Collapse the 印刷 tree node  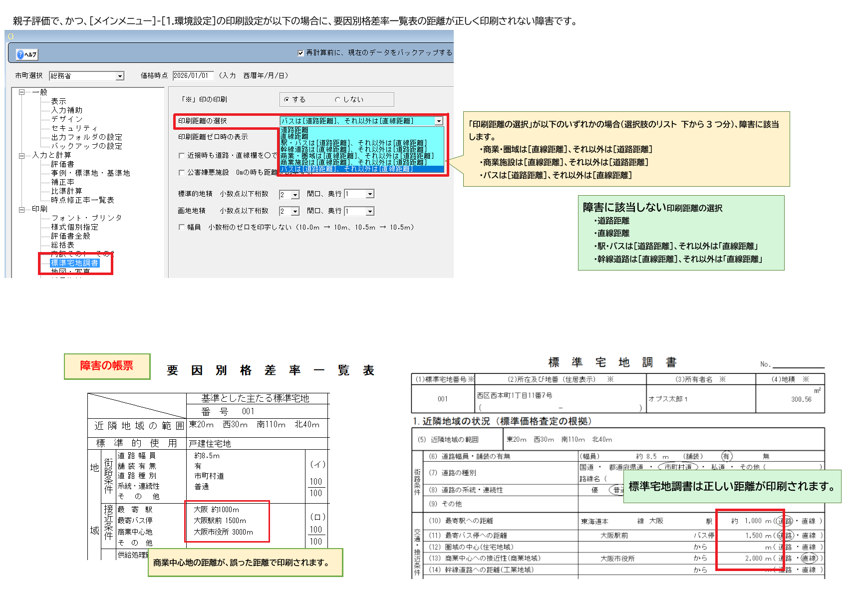coord(21,210)
